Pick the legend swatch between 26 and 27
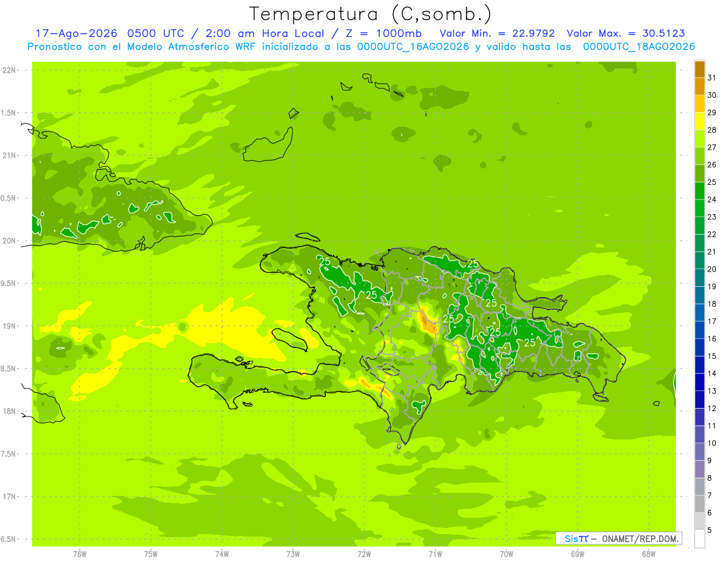 click(699, 156)
